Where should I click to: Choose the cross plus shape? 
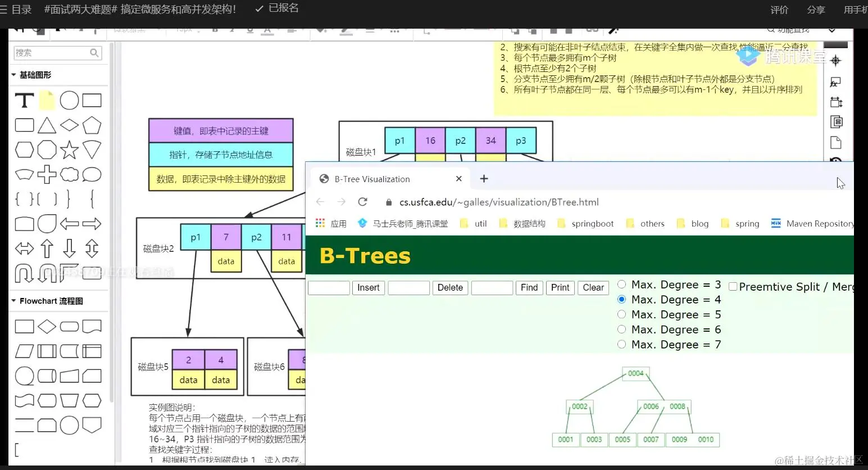coord(47,175)
